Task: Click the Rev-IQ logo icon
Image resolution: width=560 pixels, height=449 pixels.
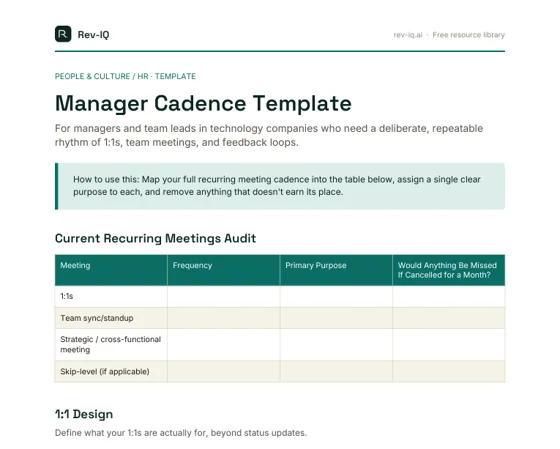Action: pyautogui.click(x=63, y=34)
